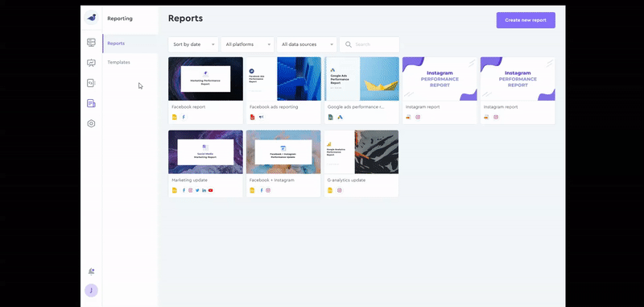The width and height of the screenshot is (644, 307).
Task: Click the Instagram icon under Marketing update
Action: tap(191, 190)
